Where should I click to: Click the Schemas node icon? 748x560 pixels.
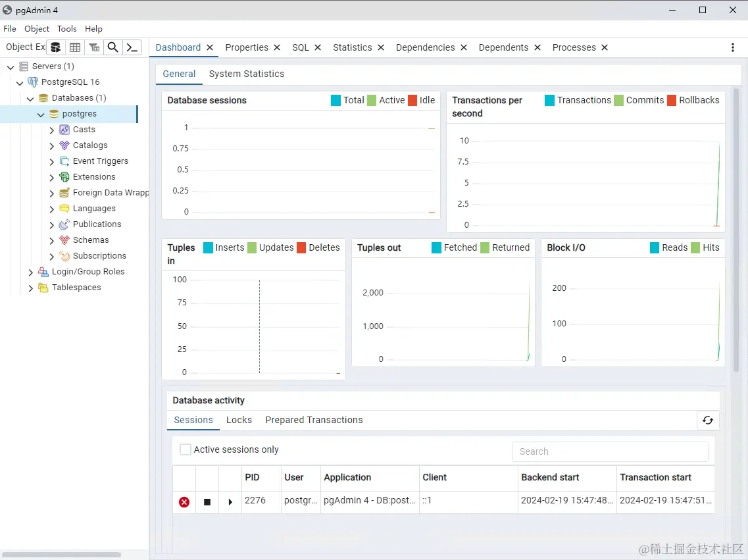[x=64, y=240]
